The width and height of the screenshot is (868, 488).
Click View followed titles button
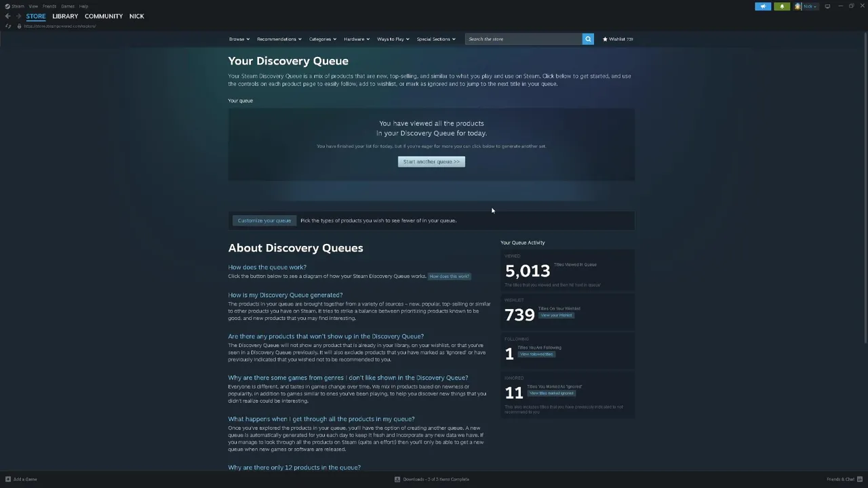pyautogui.click(x=536, y=354)
